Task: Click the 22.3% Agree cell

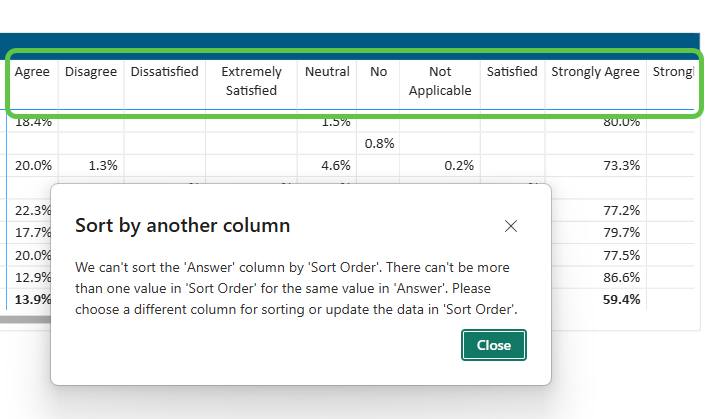Action: pos(33,210)
